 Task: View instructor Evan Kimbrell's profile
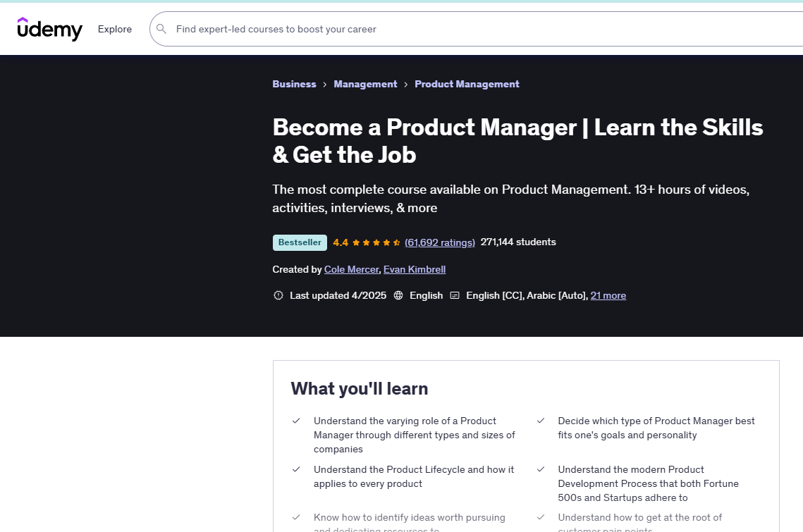coord(415,269)
